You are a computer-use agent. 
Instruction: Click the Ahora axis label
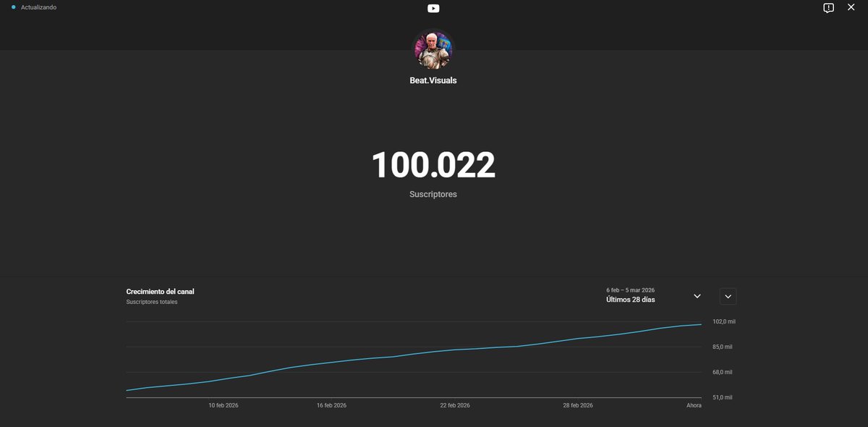click(694, 405)
